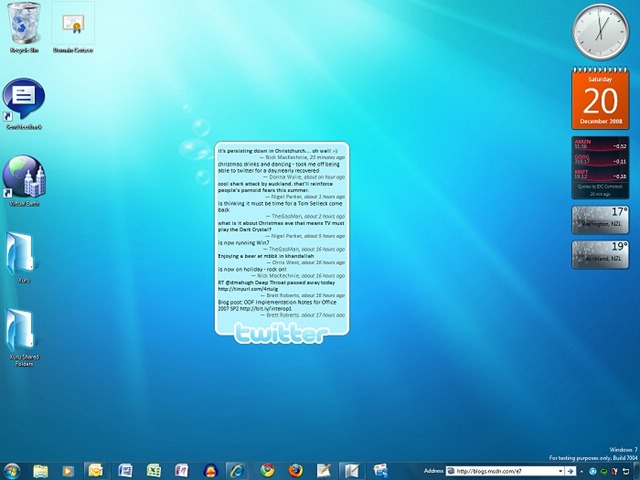Screen dimensions: 640x480
Task: Click the Saturday 20 calendar gadget
Action: (600, 98)
